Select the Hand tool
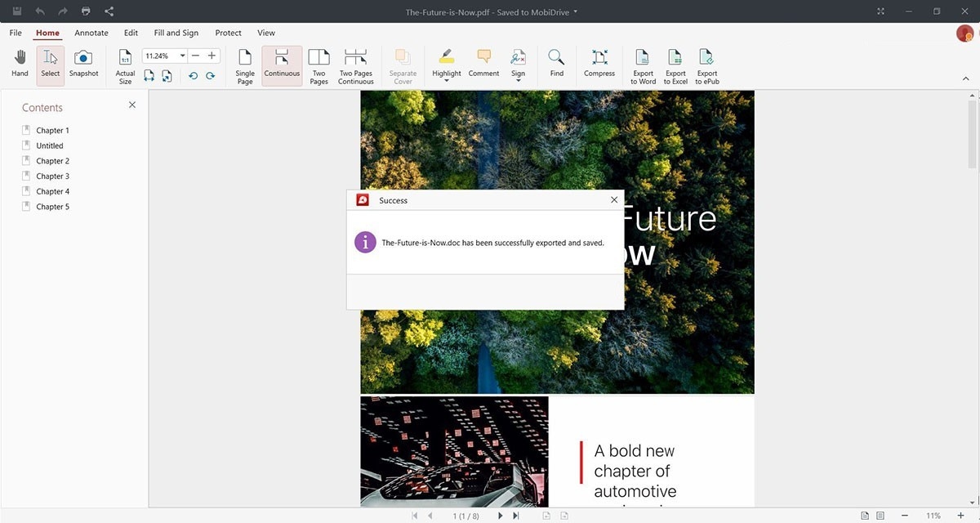 20,64
